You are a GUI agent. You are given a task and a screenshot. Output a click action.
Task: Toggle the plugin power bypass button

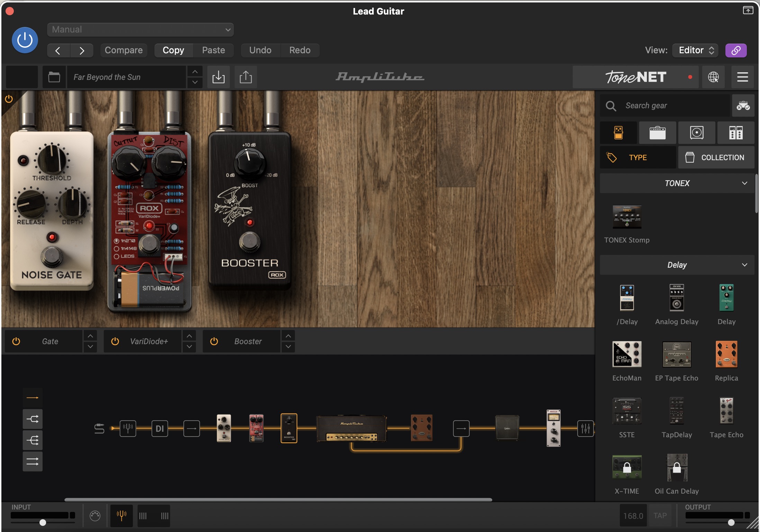coord(25,40)
